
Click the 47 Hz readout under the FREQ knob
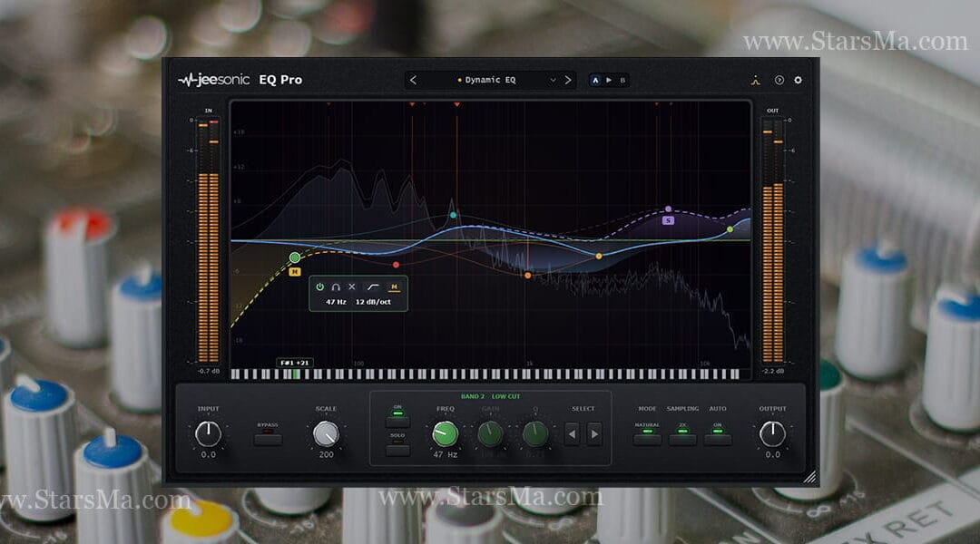point(445,454)
